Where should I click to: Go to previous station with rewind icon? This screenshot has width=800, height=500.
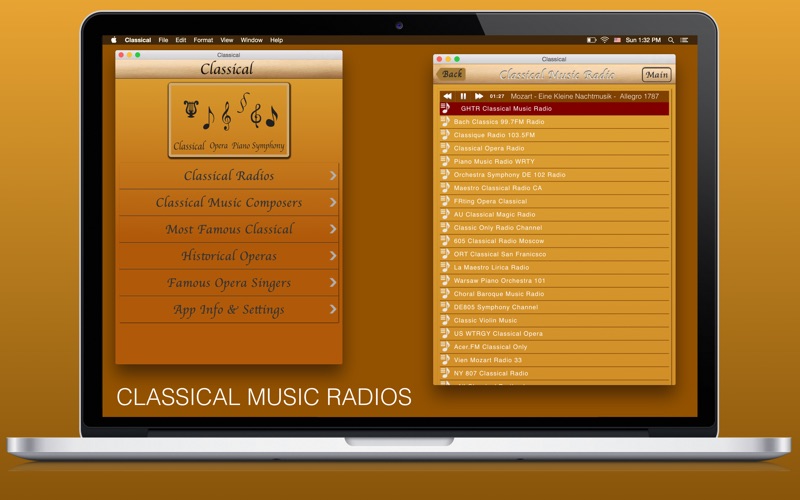pyautogui.click(x=447, y=96)
